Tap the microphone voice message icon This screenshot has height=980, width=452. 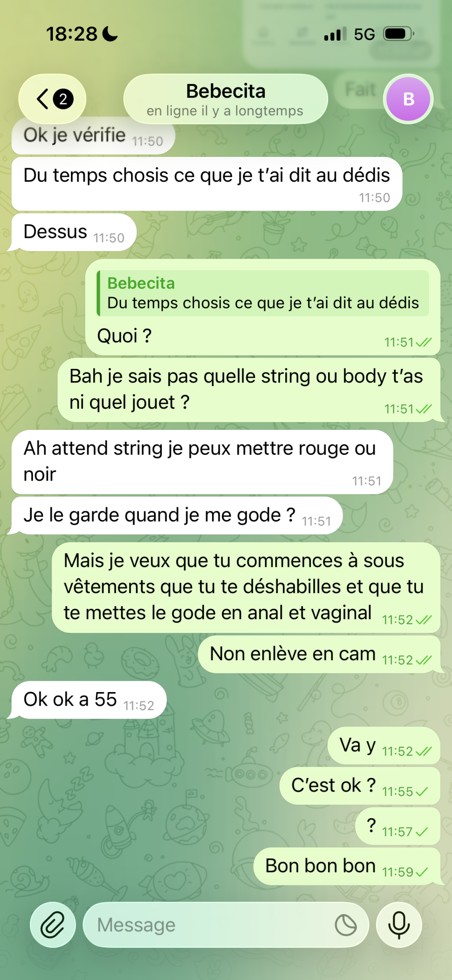[x=399, y=925]
